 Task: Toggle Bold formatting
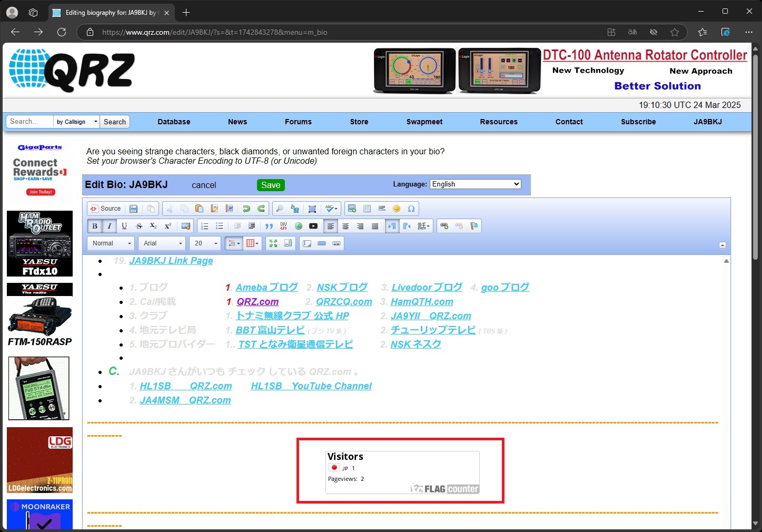(95, 226)
